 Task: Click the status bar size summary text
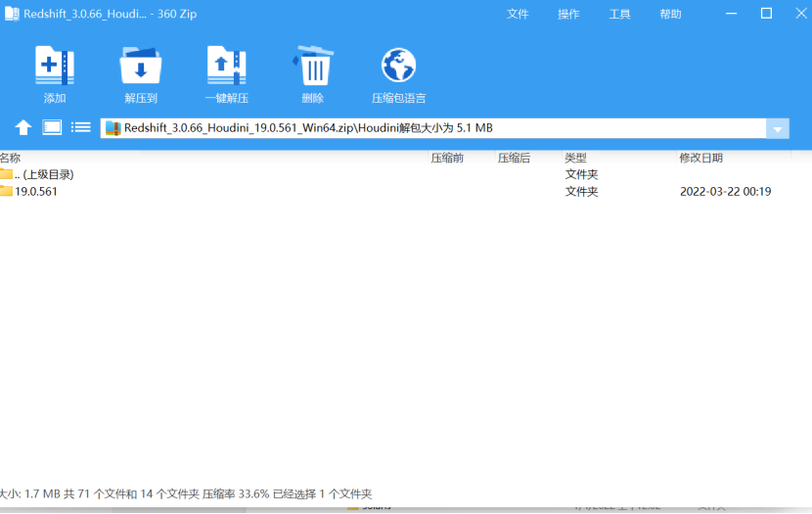186,493
